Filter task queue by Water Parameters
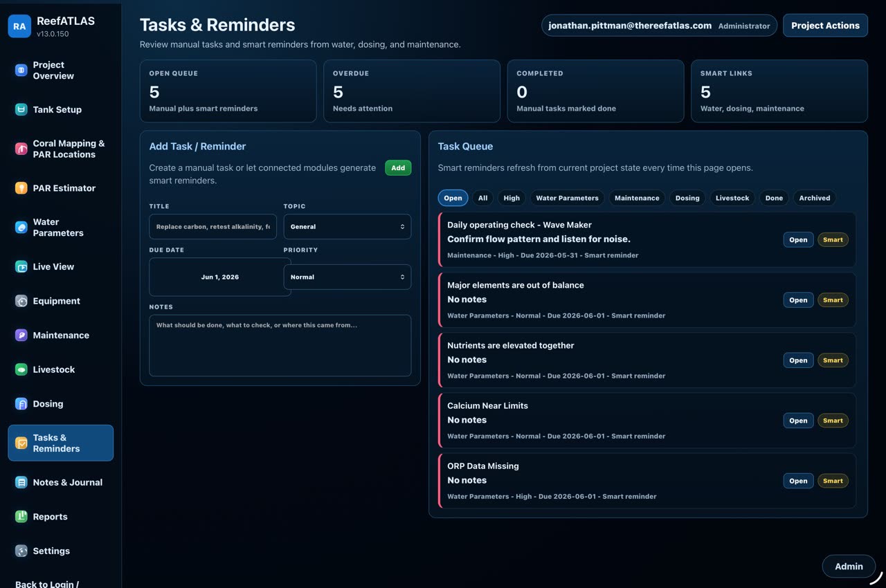Viewport: 886px width, 588px height. click(x=567, y=198)
